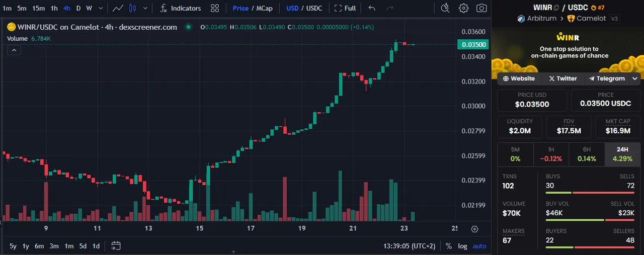Click the Liquidity $2.0M box
The image size is (644, 255).
[x=520, y=127]
